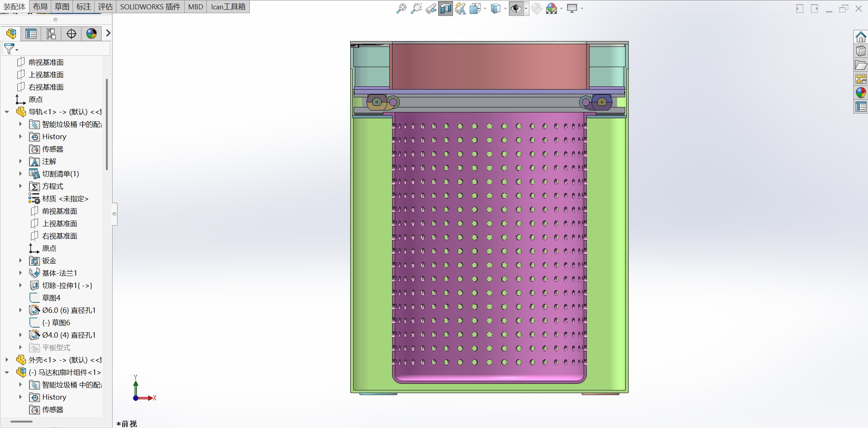Switch to the 评估 tab
This screenshot has height=428, width=868.
click(x=105, y=7)
